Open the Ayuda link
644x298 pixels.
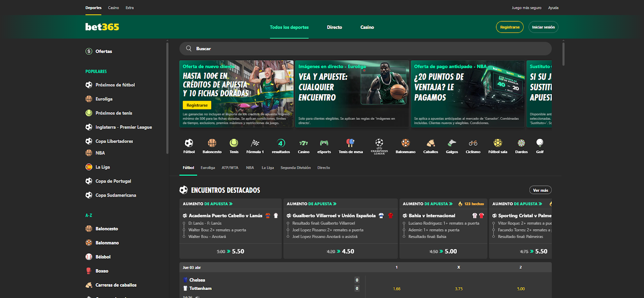coord(553,8)
